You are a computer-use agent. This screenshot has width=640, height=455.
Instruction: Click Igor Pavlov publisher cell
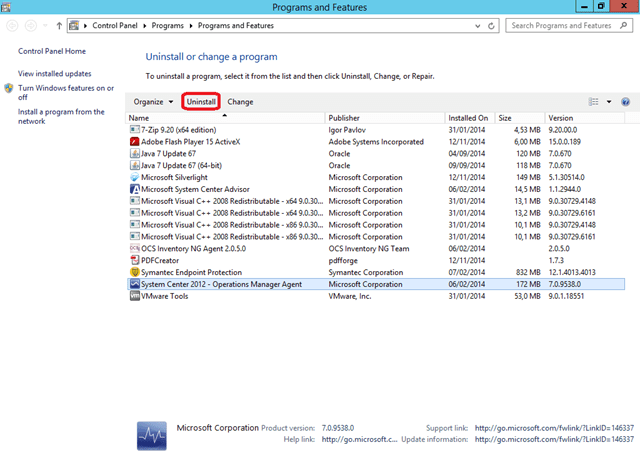[347, 130]
